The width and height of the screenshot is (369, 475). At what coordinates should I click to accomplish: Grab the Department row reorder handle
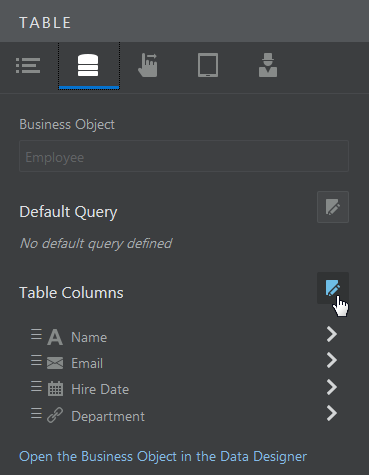(36, 413)
